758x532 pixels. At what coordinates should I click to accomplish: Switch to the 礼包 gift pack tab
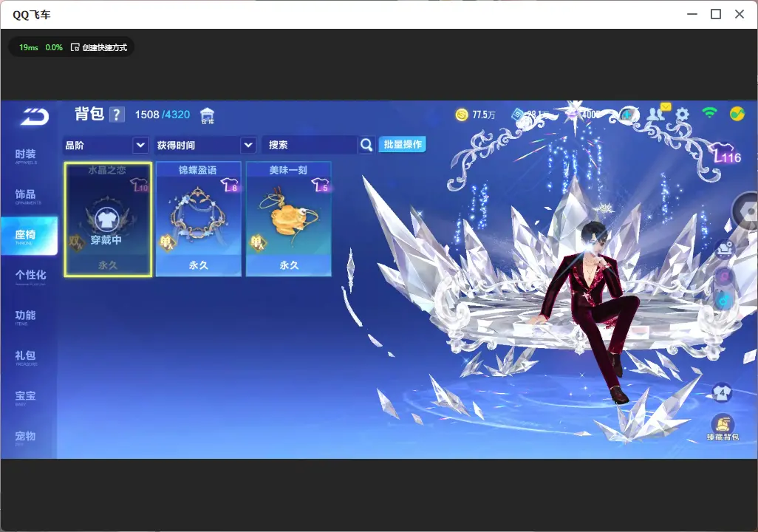pos(29,356)
